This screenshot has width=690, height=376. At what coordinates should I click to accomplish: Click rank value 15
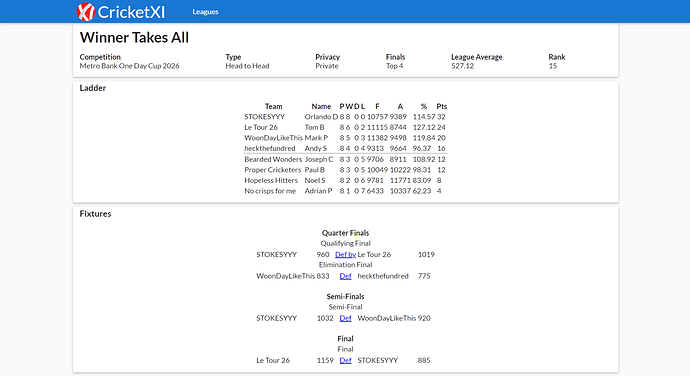553,66
